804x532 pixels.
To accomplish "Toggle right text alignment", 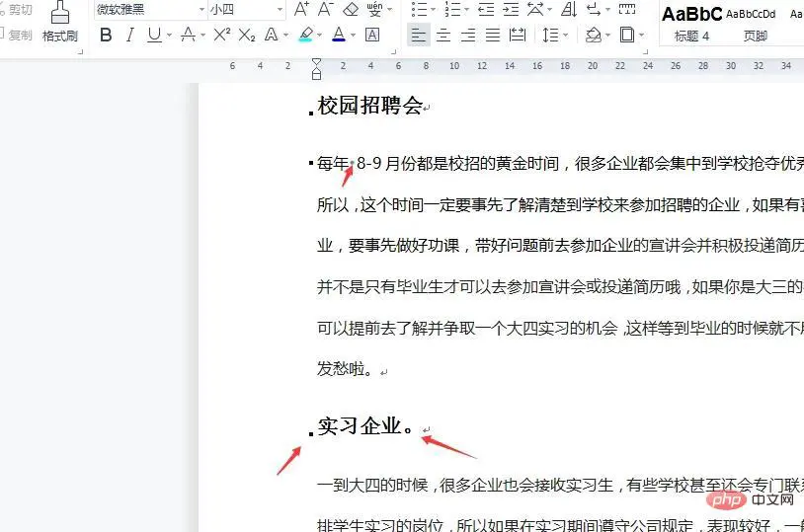I will point(468,35).
